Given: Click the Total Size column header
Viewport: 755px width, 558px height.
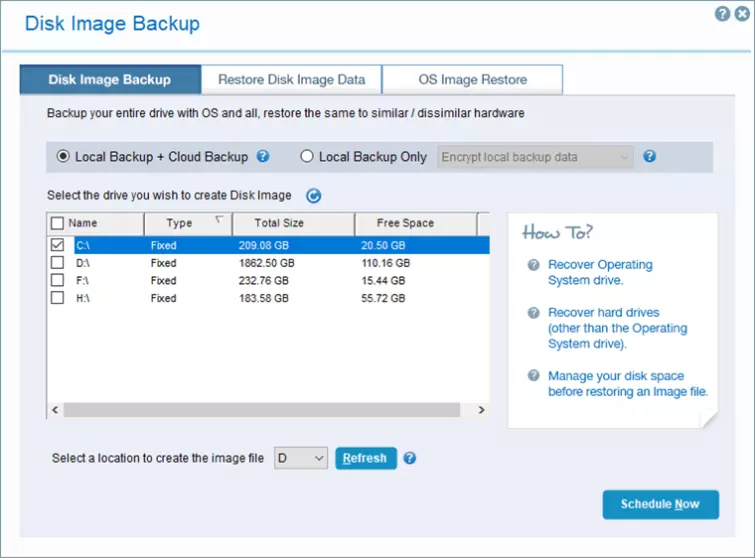Looking at the screenshot, I should pyautogui.click(x=294, y=223).
